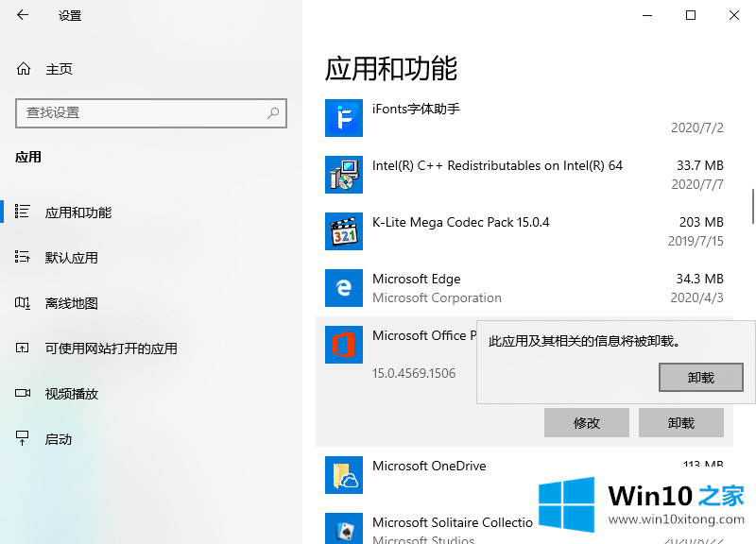
Task: Open 离线地图 in sidebar
Action: [72, 303]
